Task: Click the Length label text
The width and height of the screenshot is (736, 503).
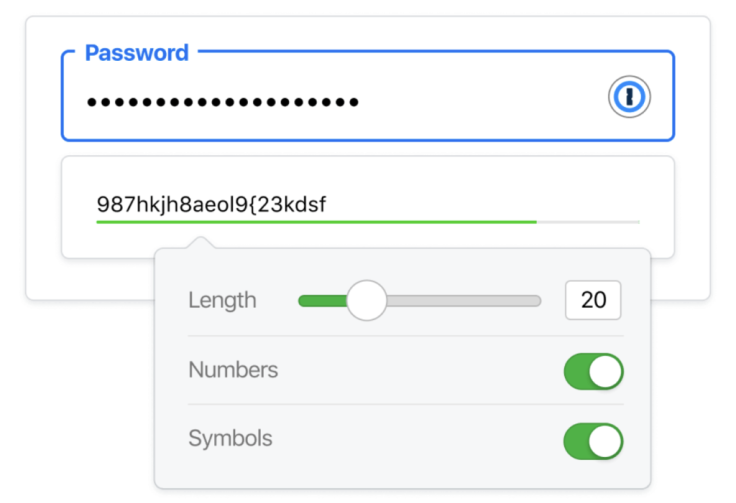Action: click(x=222, y=300)
